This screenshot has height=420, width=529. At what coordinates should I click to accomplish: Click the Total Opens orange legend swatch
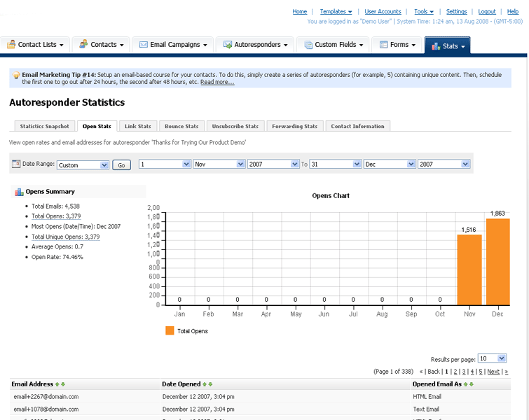tap(170, 330)
